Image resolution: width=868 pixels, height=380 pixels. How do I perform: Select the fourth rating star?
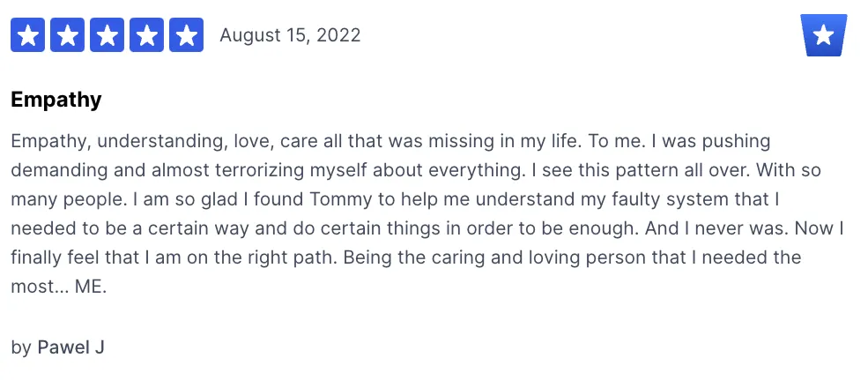click(146, 35)
